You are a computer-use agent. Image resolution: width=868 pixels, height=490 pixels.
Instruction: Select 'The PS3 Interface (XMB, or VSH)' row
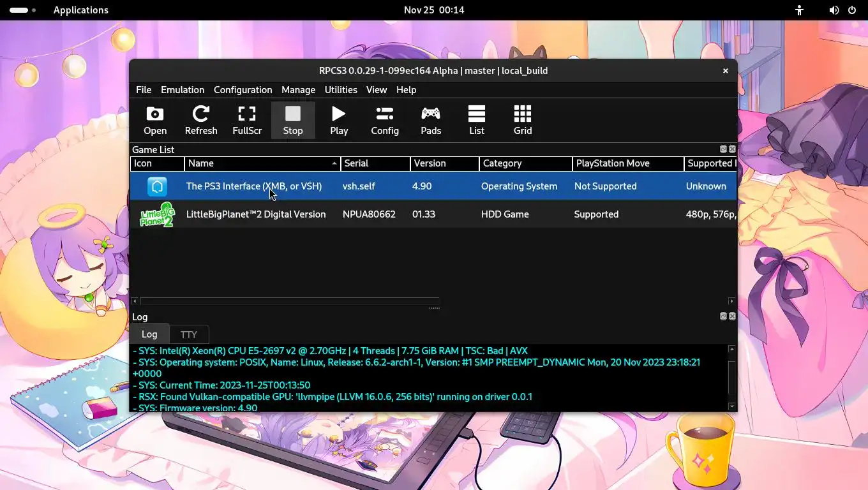click(433, 186)
